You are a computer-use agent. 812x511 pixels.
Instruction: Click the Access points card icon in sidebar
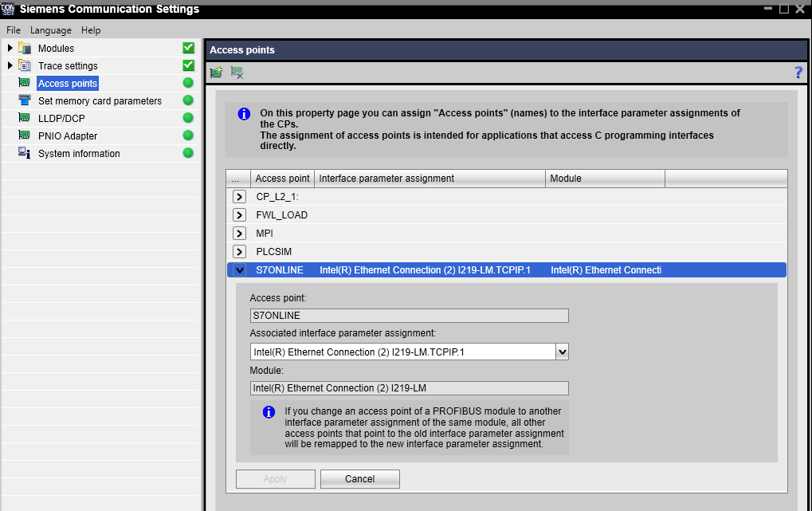[x=25, y=83]
